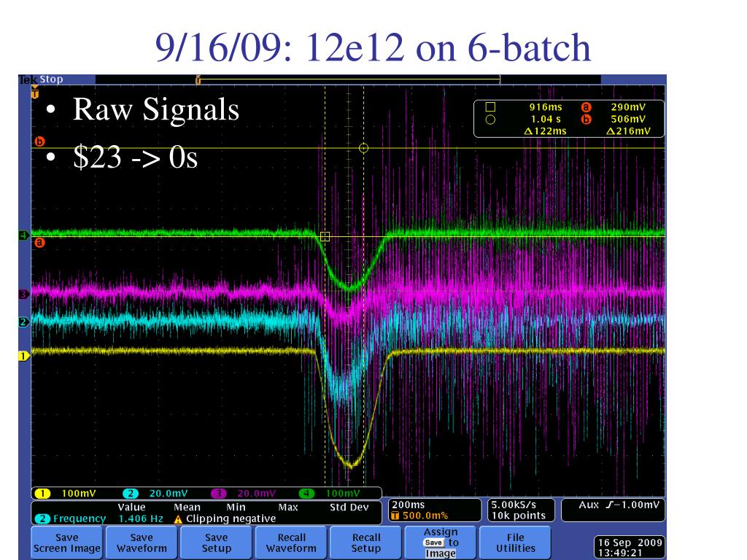Image resolution: width=747 pixels, height=560 pixels.
Task: Click the circle cursor on line b
Action: (x=363, y=148)
